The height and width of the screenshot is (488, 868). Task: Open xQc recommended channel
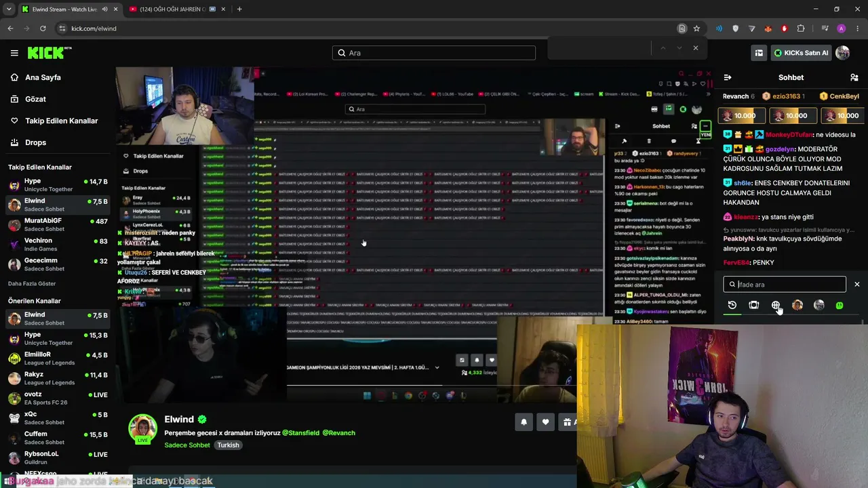tap(58, 418)
